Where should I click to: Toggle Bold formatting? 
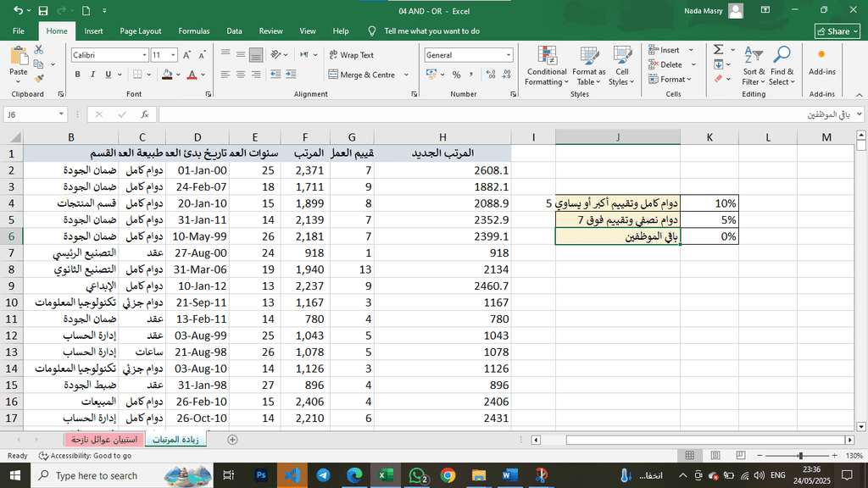click(x=78, y=75)
